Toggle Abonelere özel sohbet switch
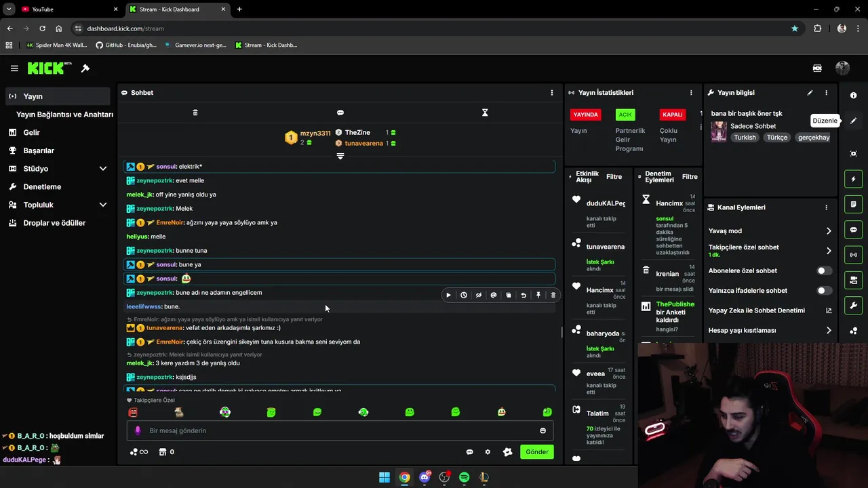 tap(824, 271)
